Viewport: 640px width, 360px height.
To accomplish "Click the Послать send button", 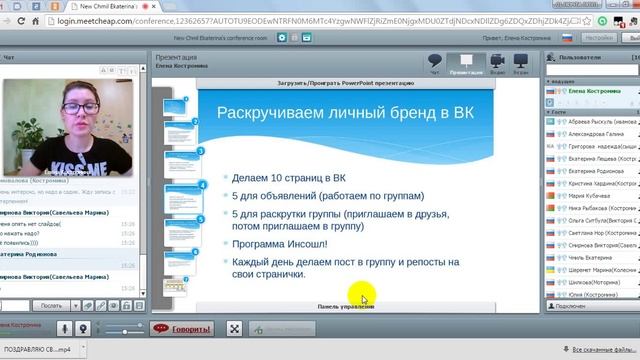I will (51, 305).
